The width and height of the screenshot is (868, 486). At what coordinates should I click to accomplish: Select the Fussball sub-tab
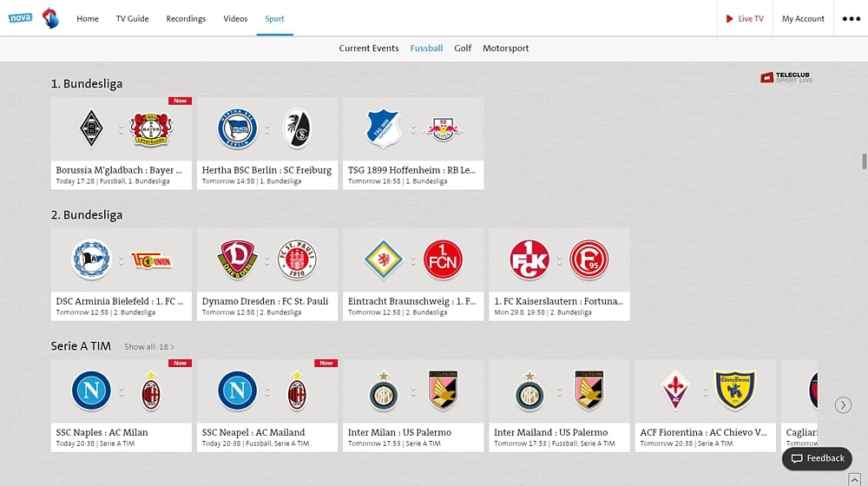[426, 48]
